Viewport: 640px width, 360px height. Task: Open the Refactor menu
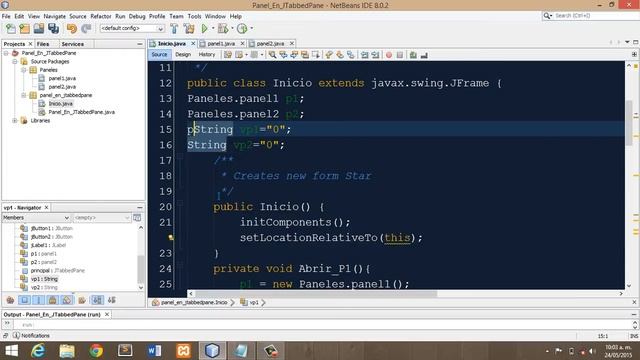pyautogui.click(x=101, y=16)
